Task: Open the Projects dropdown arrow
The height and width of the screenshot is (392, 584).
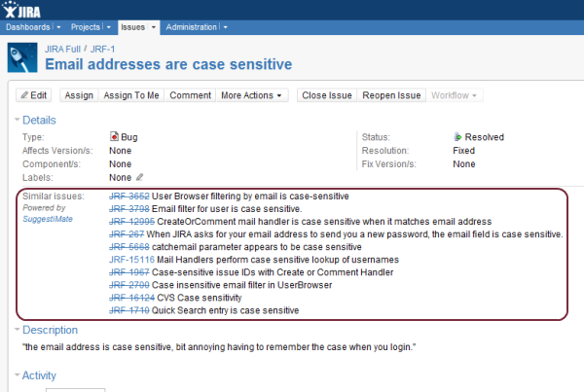Action: point(107,26)
